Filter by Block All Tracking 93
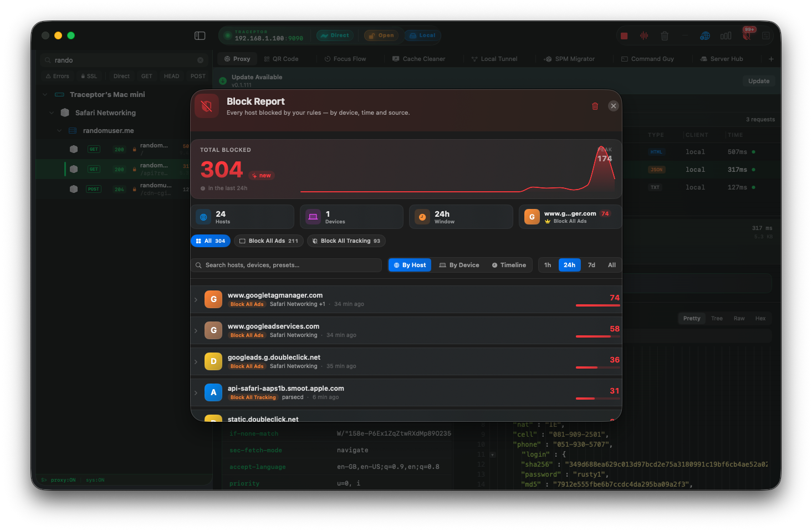The height and width of the screenshot is (531, 812). (346, 241)
